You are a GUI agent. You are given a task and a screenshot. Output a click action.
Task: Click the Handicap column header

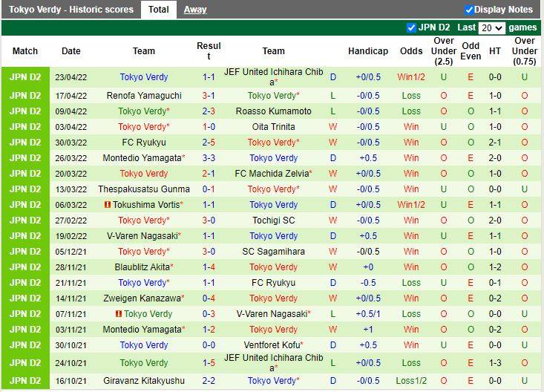click(368, 51)
